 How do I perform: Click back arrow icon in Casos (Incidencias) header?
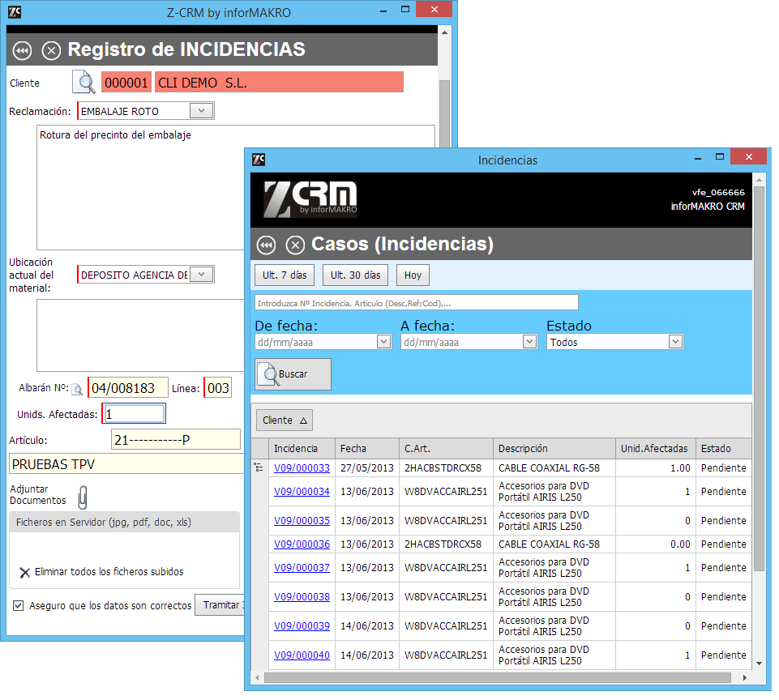(x=267, y=245)
